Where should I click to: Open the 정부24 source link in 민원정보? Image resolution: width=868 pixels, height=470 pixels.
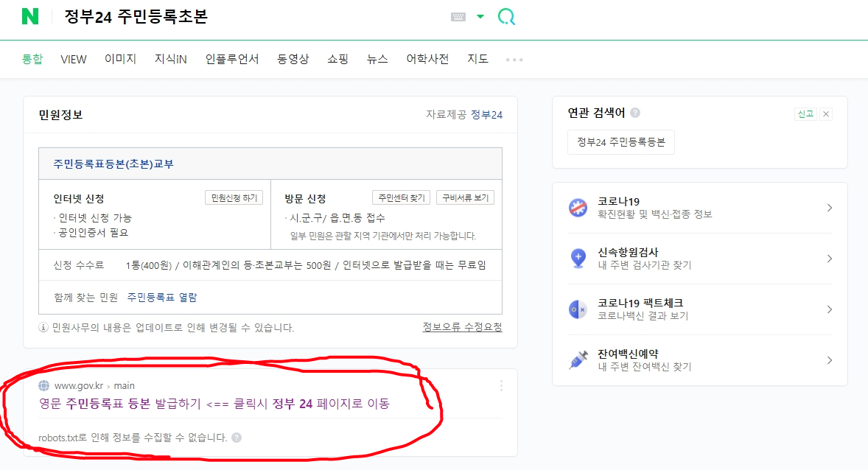tap(486, 115)
